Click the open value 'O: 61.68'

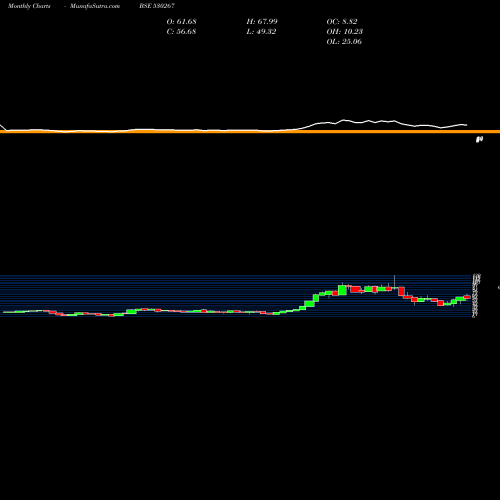tap(181, 21)
